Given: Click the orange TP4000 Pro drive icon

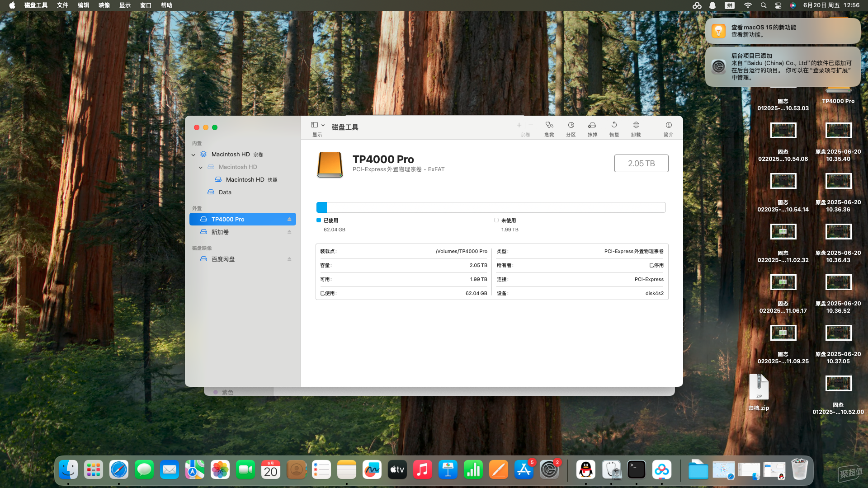Looking at the screenshot, I should point(330,164).
